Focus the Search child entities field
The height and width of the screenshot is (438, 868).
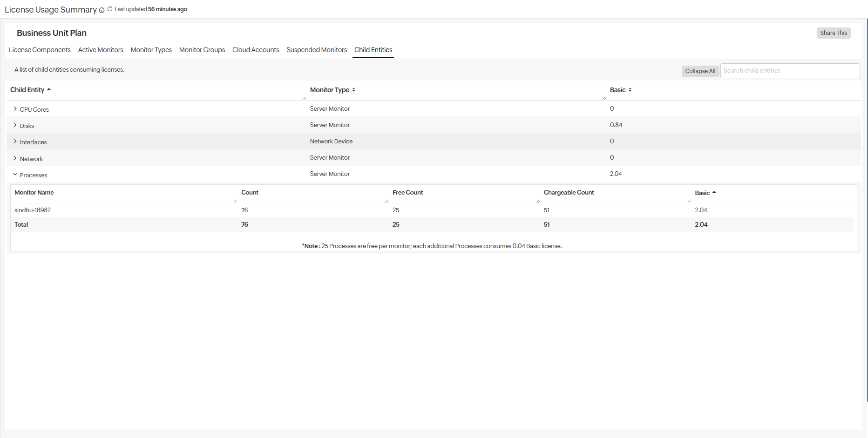[x=789, y=71]
